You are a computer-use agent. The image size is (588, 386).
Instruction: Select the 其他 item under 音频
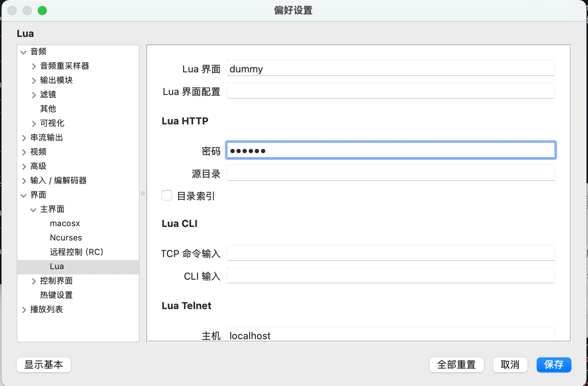point(48,109)
